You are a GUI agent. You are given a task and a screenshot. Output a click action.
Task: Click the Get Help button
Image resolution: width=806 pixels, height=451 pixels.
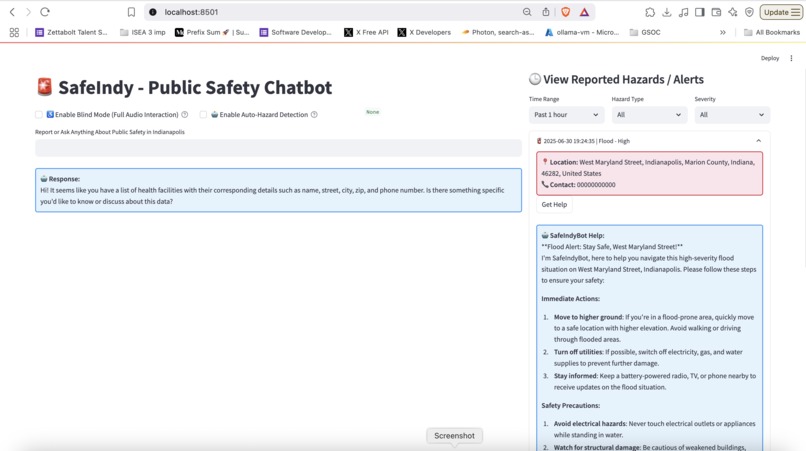coord(554,205)
